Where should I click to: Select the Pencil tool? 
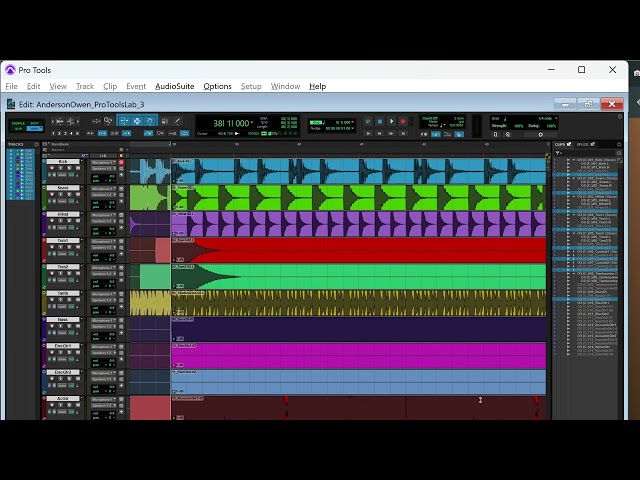point(177,121)
